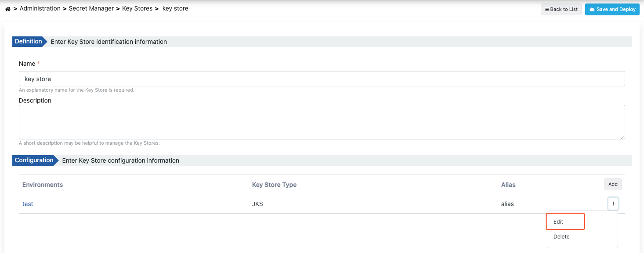Focus the Name input field
The image size is (644, 253).
tap(322, 79)
